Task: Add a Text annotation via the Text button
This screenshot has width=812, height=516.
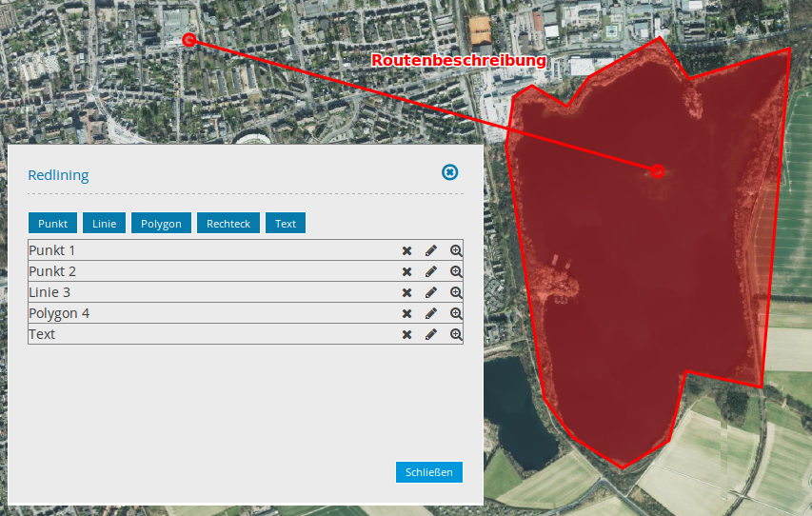Action: click(x=286, y=224)
